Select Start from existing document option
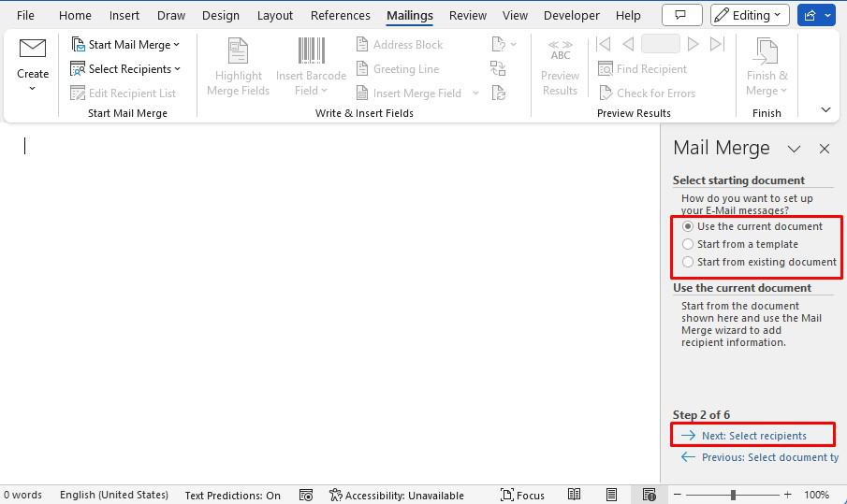The height and width of the screenshot is (504, 847). coord(759,262)
